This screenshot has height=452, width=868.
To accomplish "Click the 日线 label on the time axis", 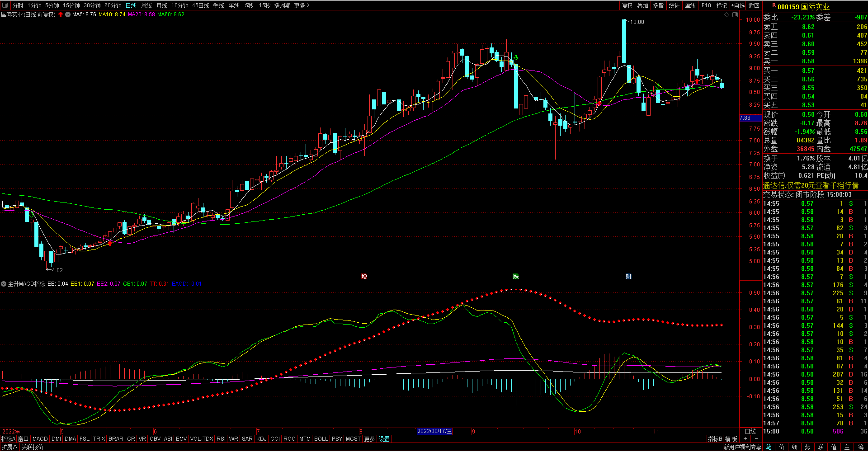I will (750, 431).
